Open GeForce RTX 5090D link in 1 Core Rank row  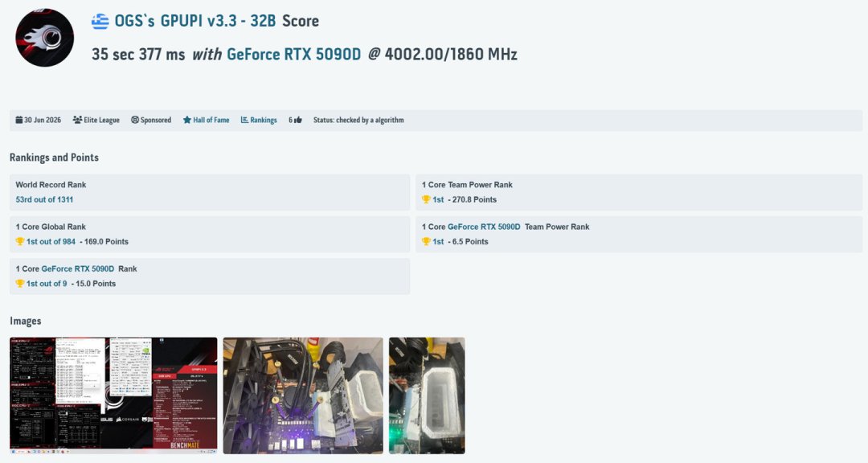click(77, 268)
